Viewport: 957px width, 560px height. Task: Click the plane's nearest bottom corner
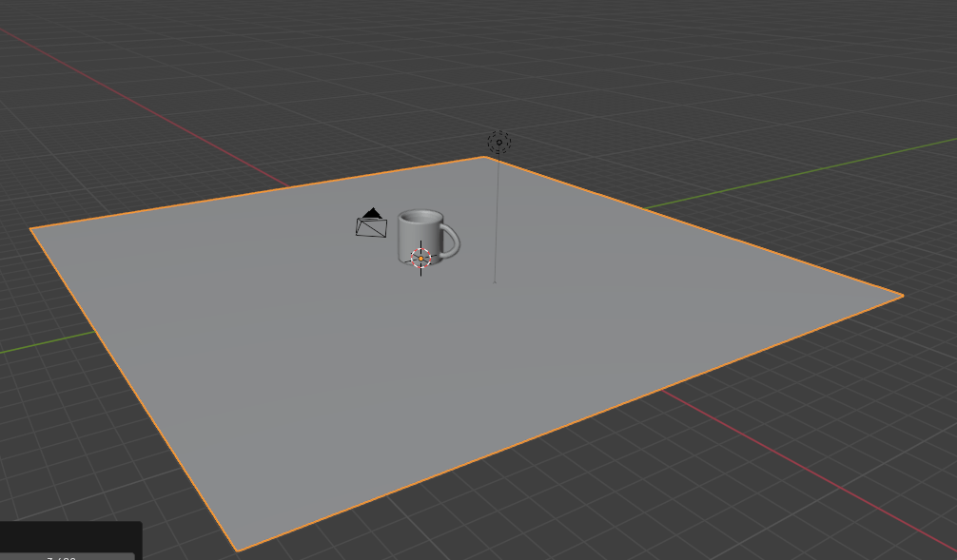click(x=237, y=550)
